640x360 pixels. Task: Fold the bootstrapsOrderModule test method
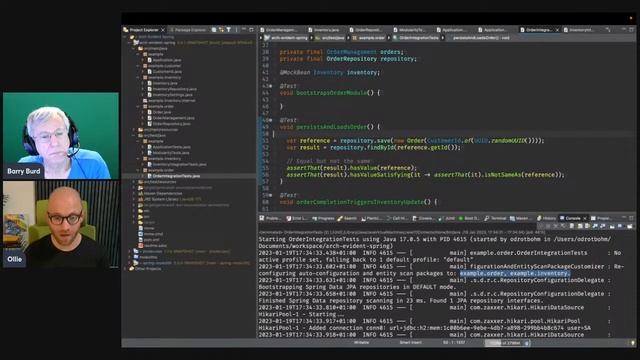(x=271, y=86)
